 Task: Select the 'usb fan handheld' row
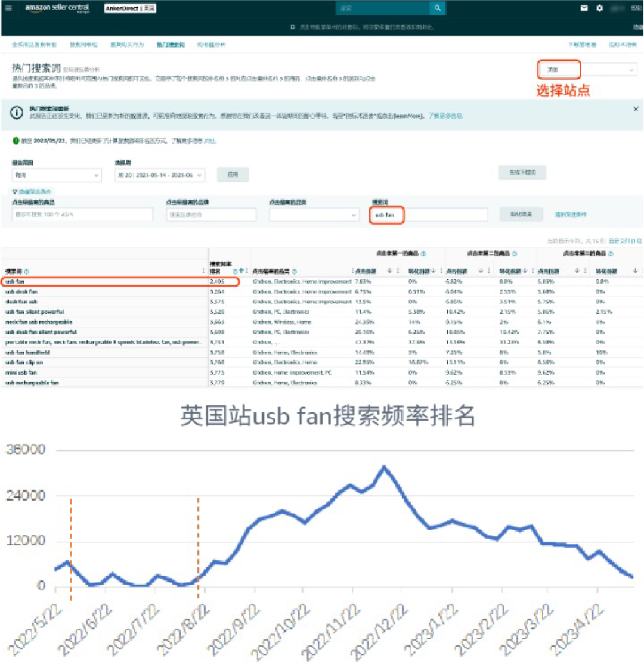pyautogui.click(x=322, y=353)
